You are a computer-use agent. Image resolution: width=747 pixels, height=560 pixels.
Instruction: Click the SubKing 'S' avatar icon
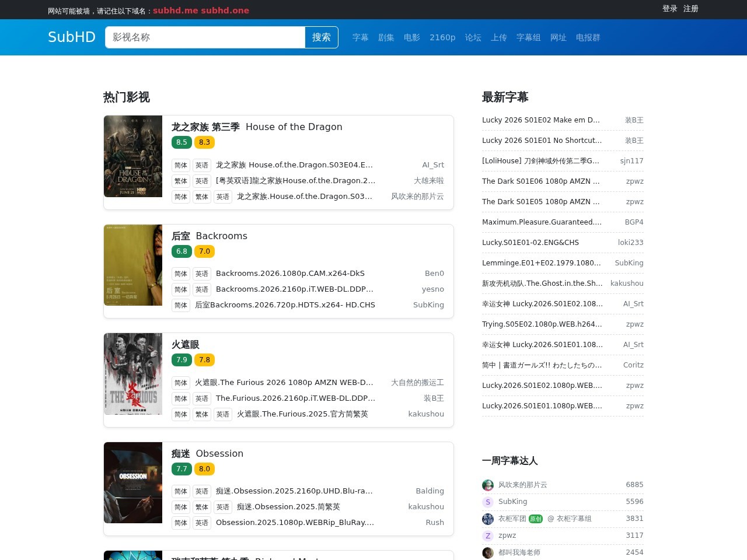pos(488,502)
